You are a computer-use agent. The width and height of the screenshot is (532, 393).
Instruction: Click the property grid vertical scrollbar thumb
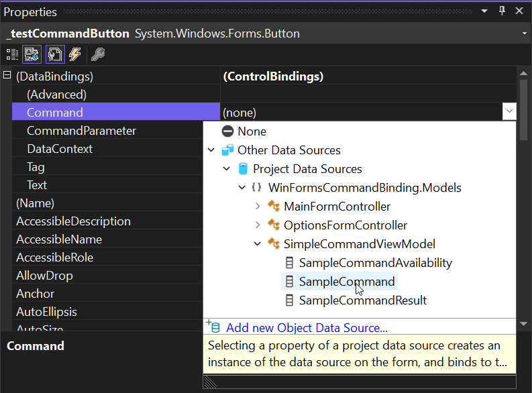pyautogui.click(x=523, y=109)
